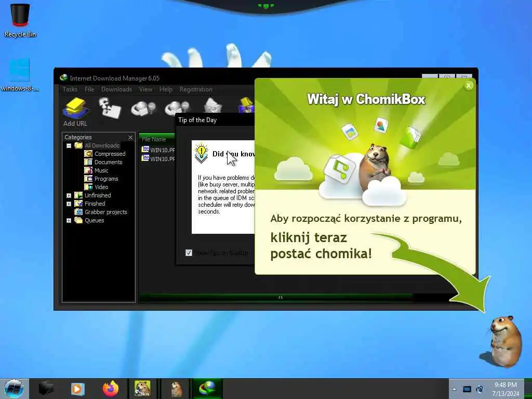The height and width of the screenshot is (399, 532).
Task: Open the Downloads menu
Action: pos(116,89)
